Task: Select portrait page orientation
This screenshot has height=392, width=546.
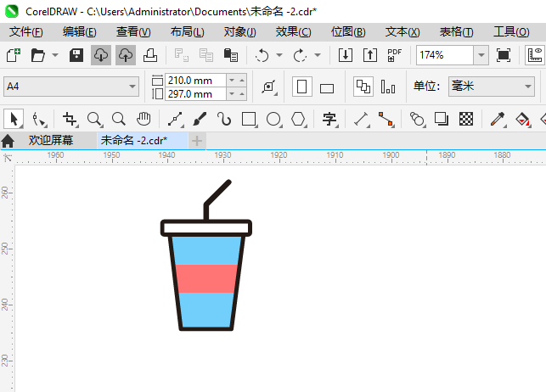Action: point(302,87)
